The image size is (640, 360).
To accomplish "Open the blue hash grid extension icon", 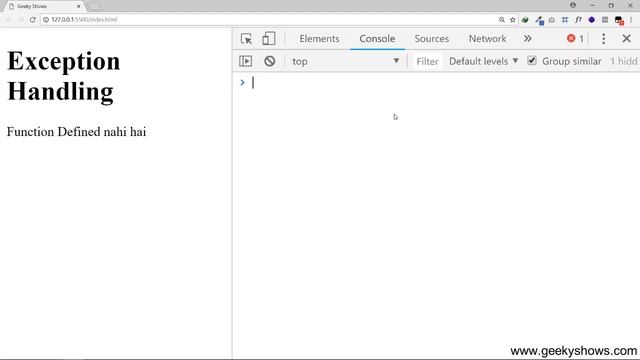I will point(565,20).
